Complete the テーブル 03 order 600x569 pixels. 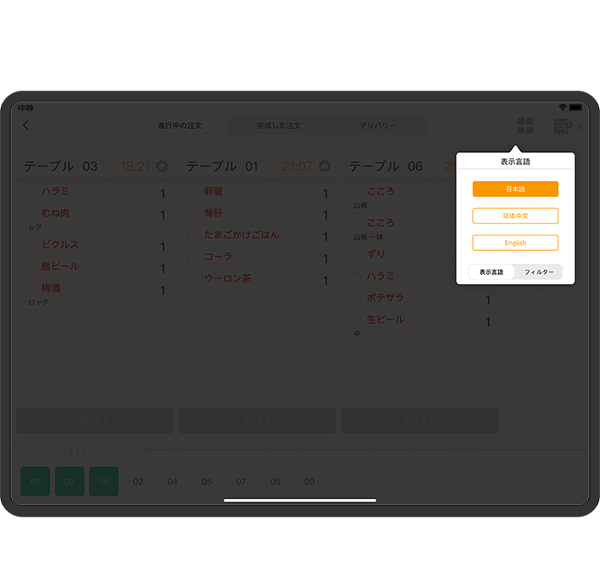[95, 421]
